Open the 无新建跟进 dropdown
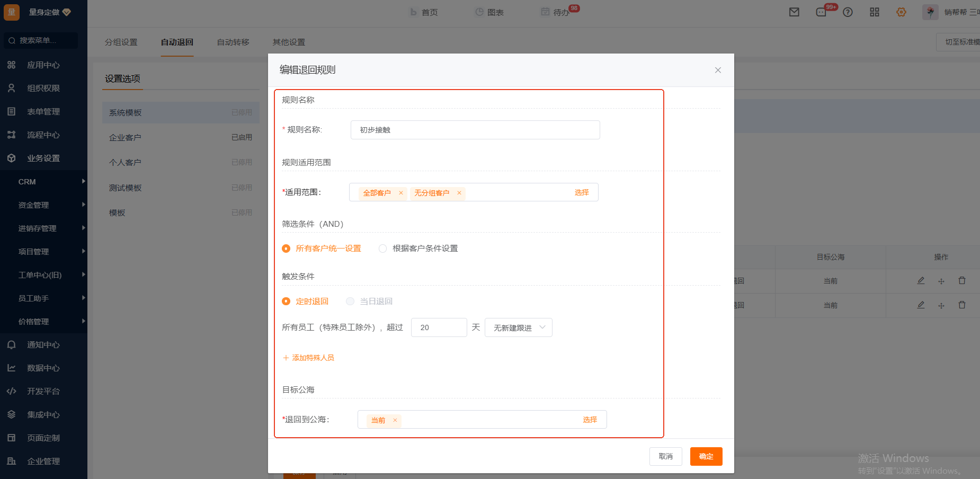 click(519, 327)
